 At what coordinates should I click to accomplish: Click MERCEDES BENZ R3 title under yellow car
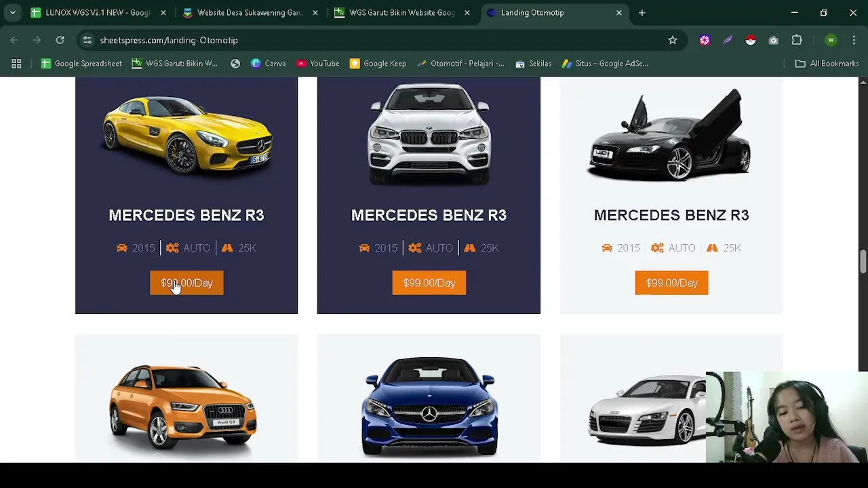point(186,215)
